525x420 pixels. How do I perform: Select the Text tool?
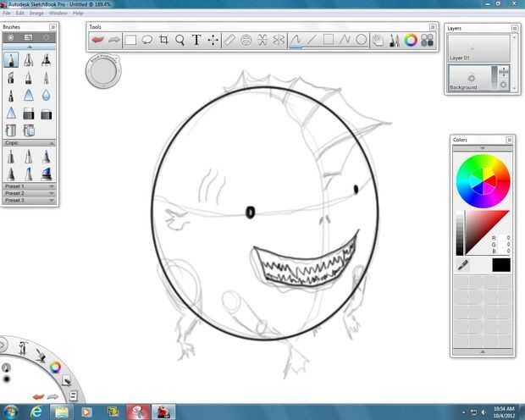[196, 40]
